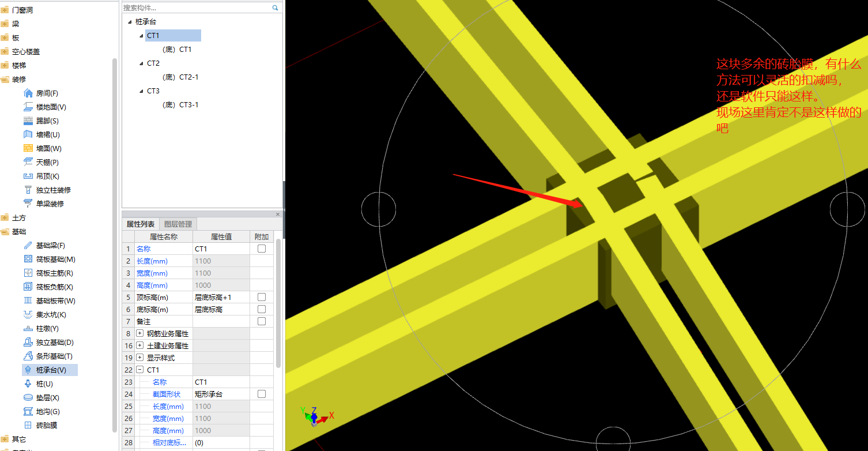Select the 基础梁(F) foundation beam item
The height and width of the screenshot is (451, 868).
click(44, 246)
